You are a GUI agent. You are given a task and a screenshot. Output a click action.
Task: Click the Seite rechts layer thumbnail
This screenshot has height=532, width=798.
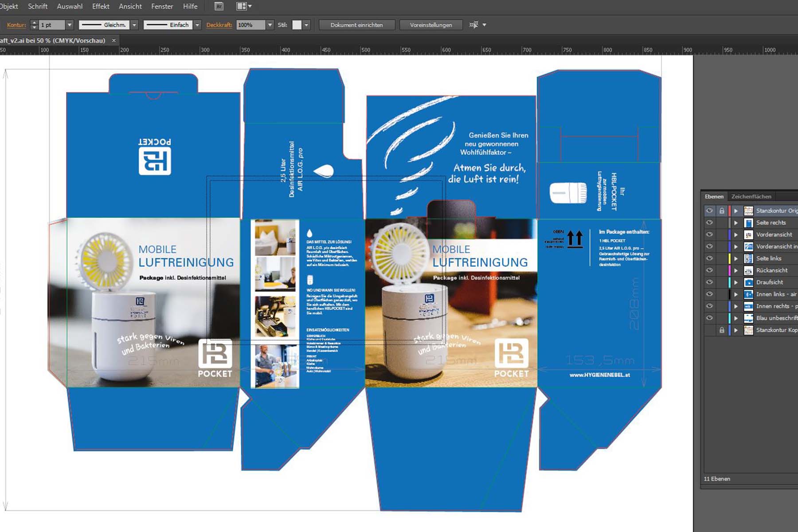coord(748,223)
